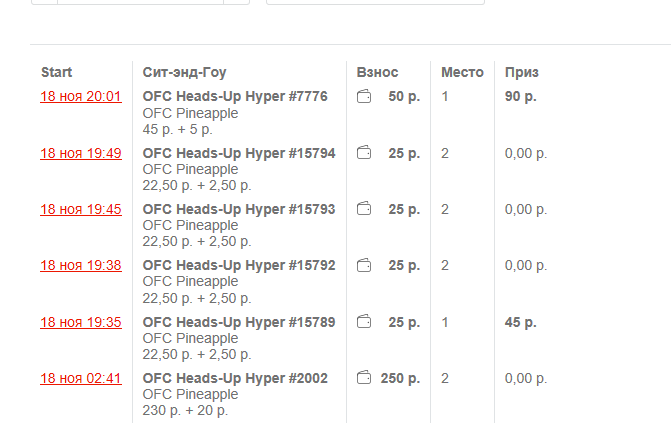
Task: Click wallet icon in the #15793 tournament row
Action: click(365, 209)
